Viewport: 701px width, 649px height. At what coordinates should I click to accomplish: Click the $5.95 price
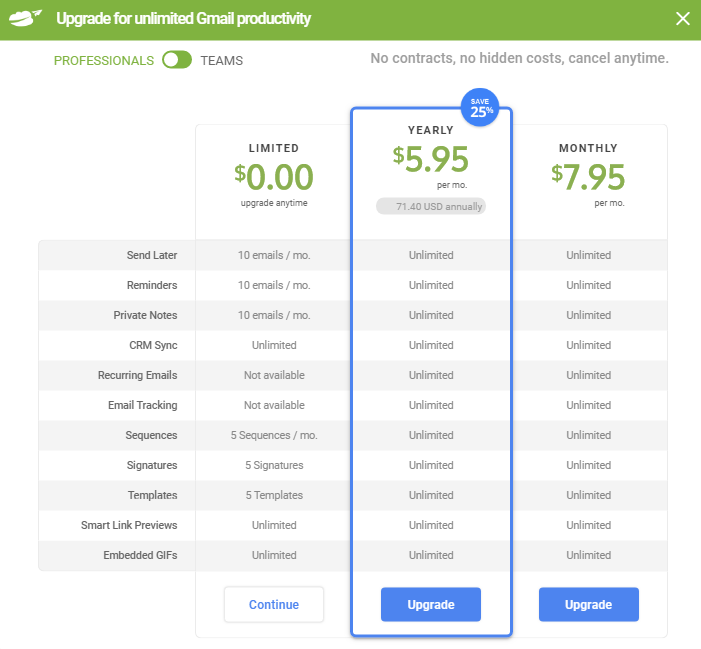pyautogui.click(x=431, y=159)
